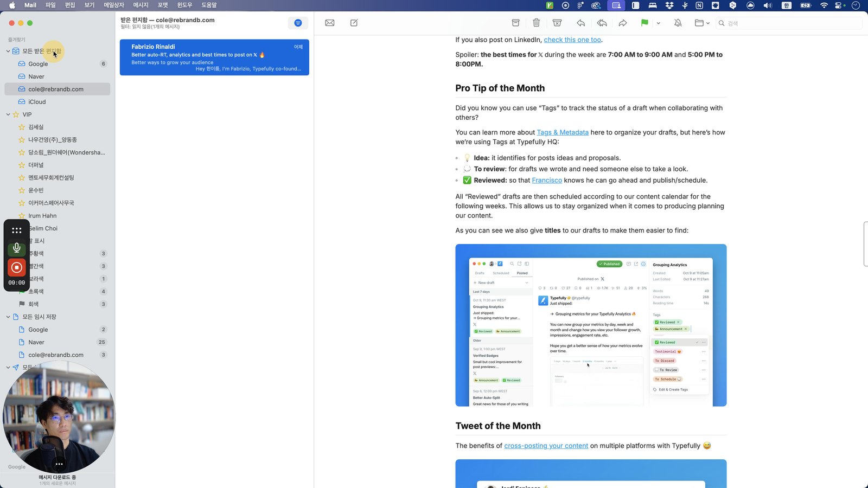Screen dimensions: 868x488
Task: Open the 메일상자 menu
Action: click(x=114, y=5)
